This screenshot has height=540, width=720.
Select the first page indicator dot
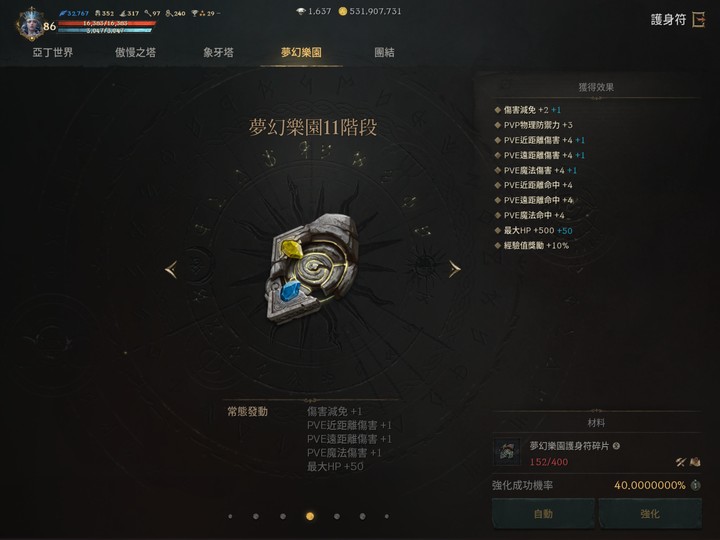(230, 517)
